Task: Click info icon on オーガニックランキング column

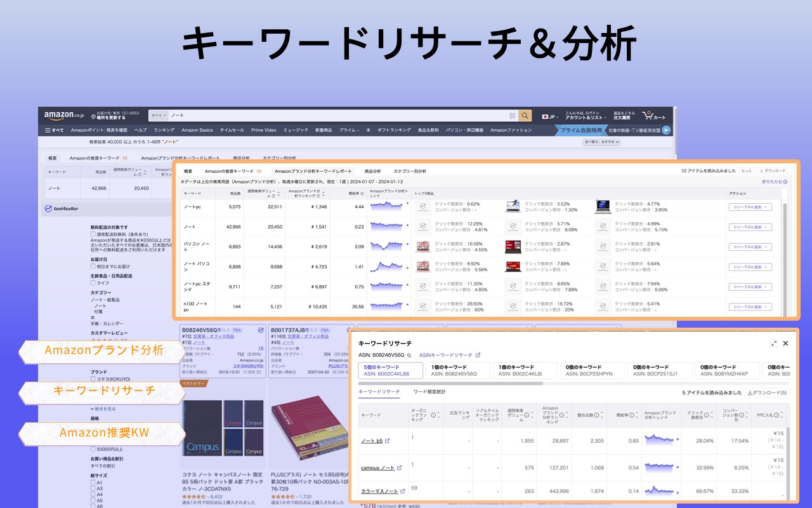Action: (433, 415)
